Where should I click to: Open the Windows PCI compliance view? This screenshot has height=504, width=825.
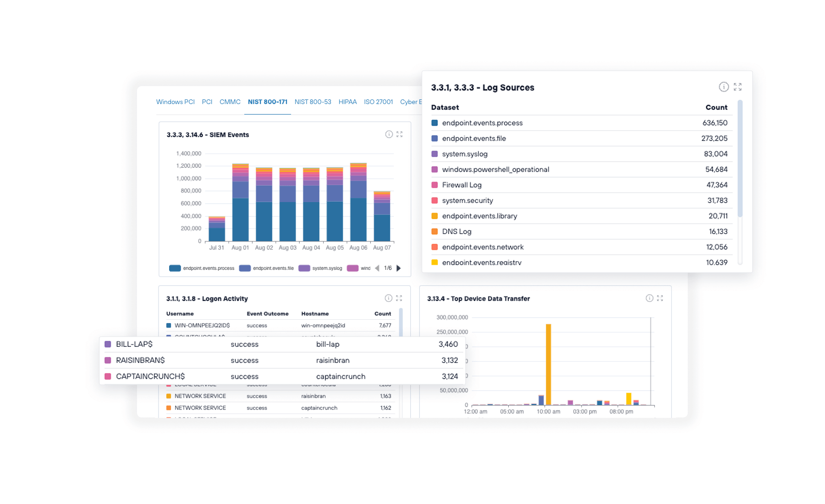(176, 102)
